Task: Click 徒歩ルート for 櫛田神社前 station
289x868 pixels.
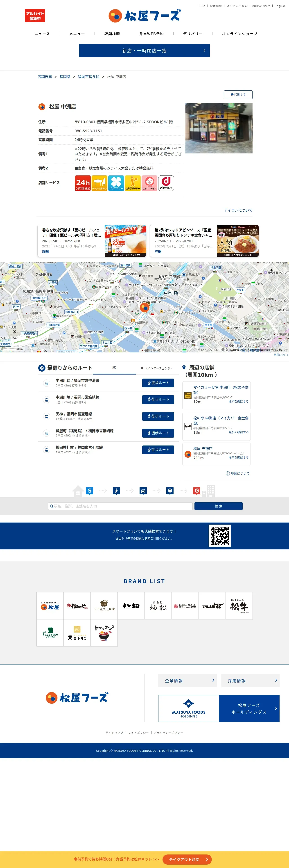Action: 158,450
